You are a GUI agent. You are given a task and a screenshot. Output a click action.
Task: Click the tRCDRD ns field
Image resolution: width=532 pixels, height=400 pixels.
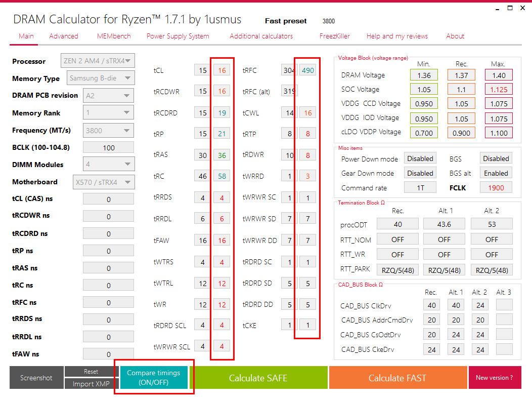(109, 234)
